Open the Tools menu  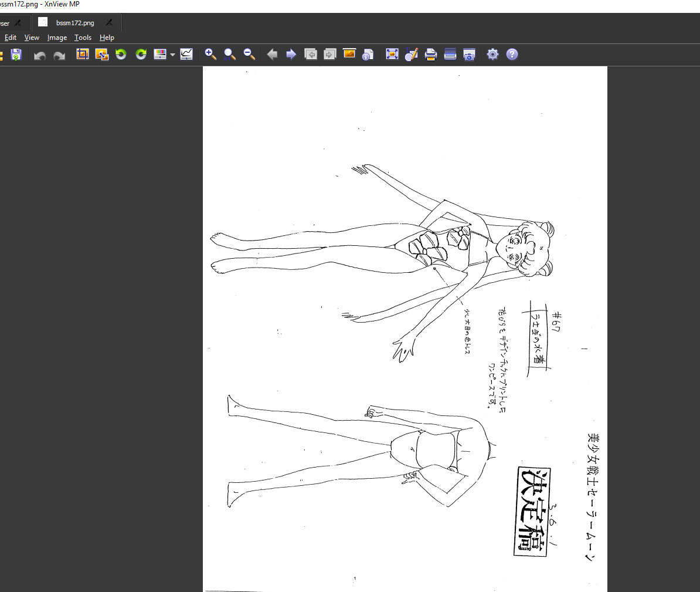83,38
